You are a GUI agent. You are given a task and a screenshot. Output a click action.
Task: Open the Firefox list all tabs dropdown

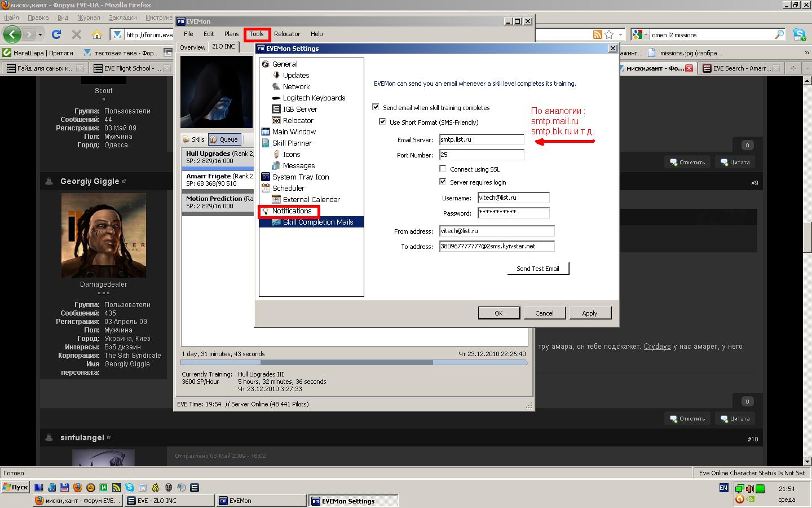[x=806, y=68]
